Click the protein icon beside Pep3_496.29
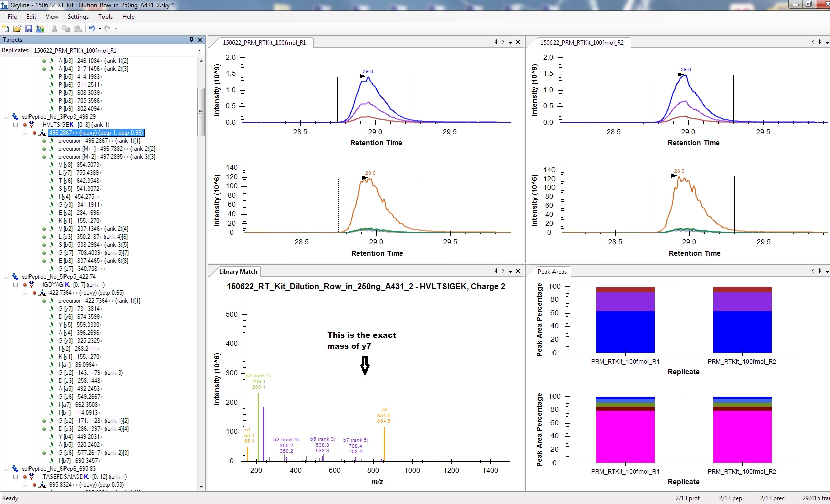This screenshot has width=830, height=504. click(15, 117)
